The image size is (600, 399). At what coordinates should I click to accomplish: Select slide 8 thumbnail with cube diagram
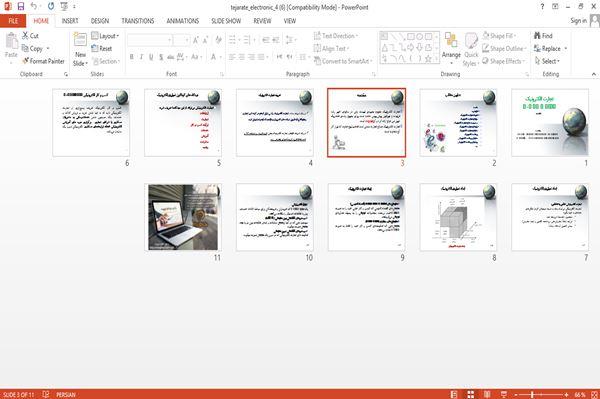tap(458, 217)
